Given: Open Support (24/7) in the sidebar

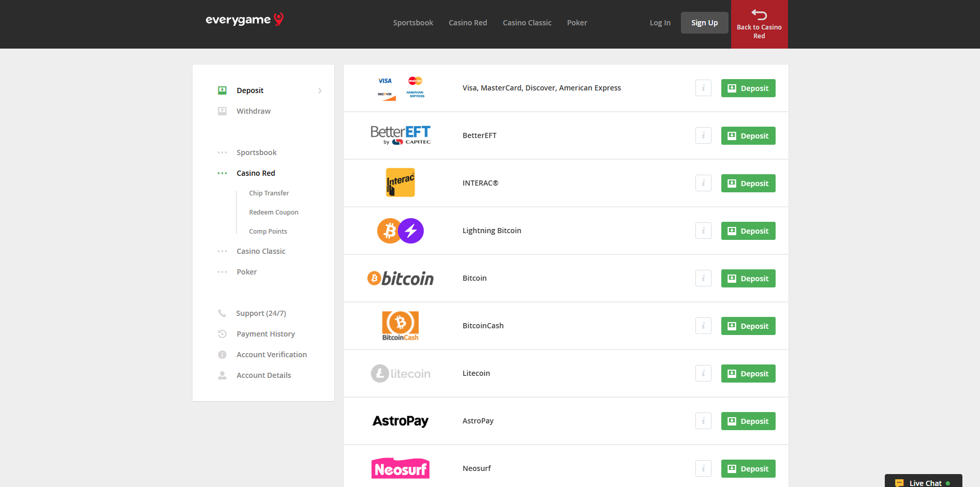Looking at the screenshot, I should [261, 313].
